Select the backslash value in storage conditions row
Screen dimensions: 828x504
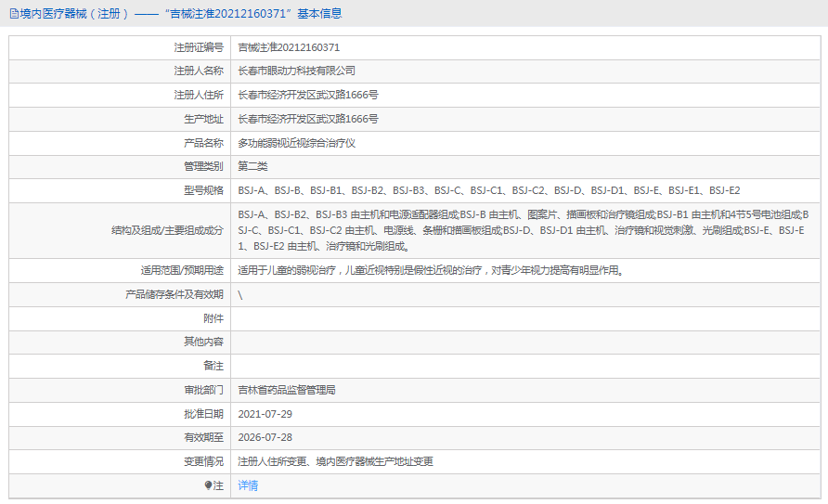coord(240,295)
